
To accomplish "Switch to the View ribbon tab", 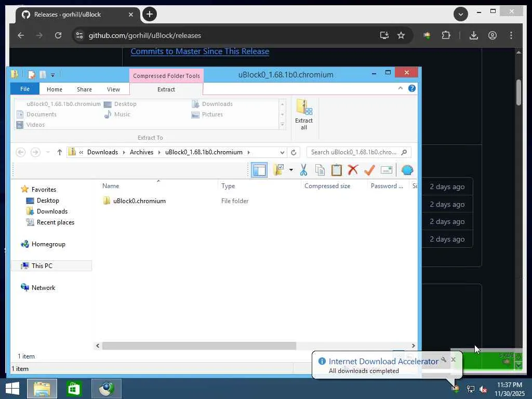I will (x=113, y=89).
